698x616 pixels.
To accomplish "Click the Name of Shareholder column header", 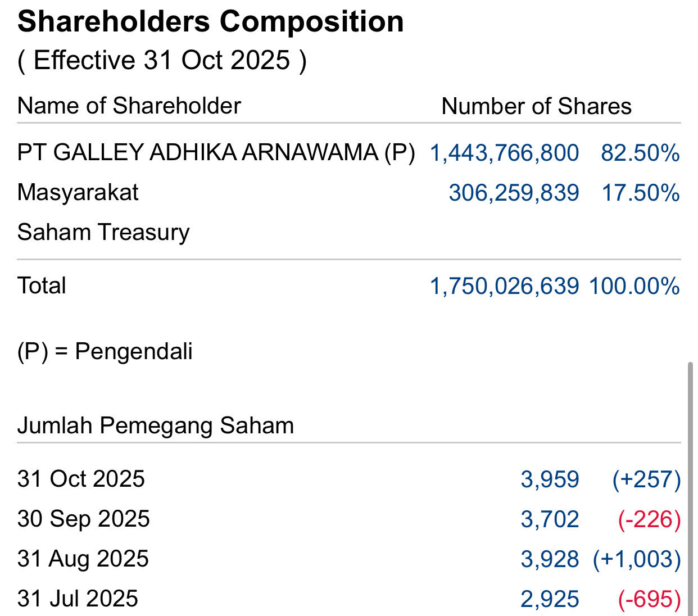I will (129, 106).
